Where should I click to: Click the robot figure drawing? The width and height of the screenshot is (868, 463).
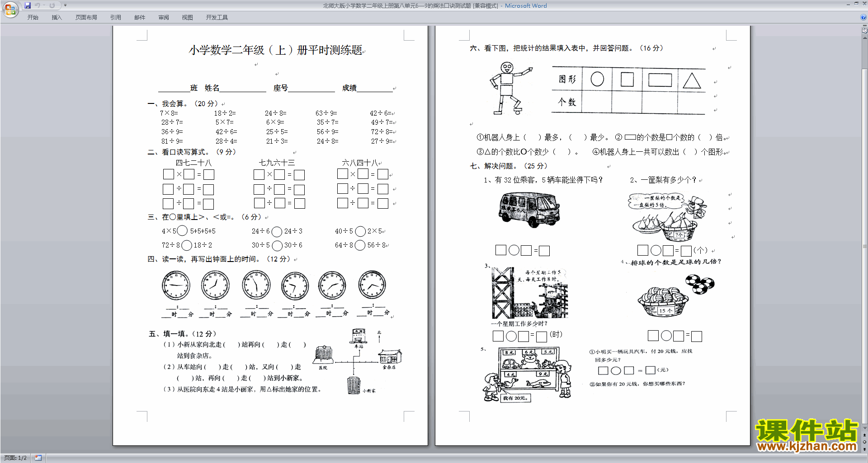(511, 88)
